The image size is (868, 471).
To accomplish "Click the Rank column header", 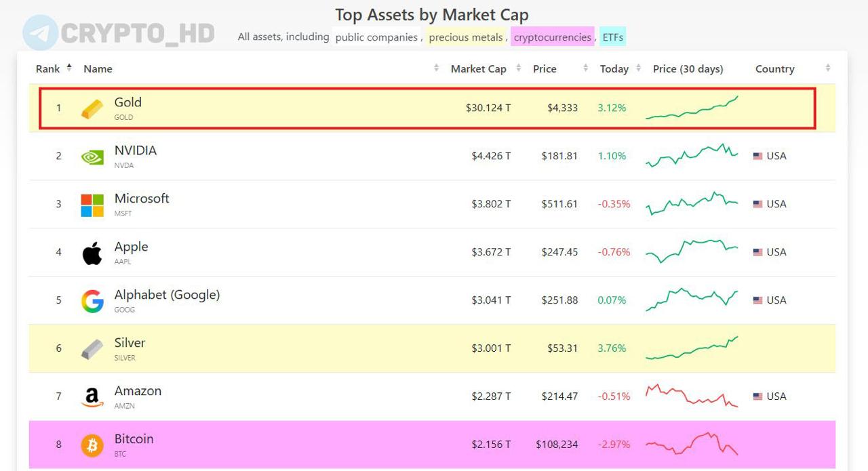I will pyautogui.click(x=48, y=69).
